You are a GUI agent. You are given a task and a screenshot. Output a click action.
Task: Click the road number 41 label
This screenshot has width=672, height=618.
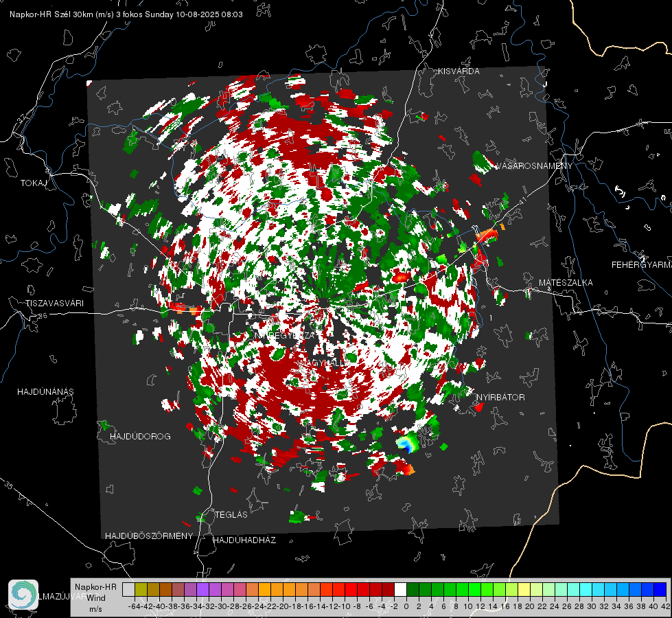pos(522,201)
